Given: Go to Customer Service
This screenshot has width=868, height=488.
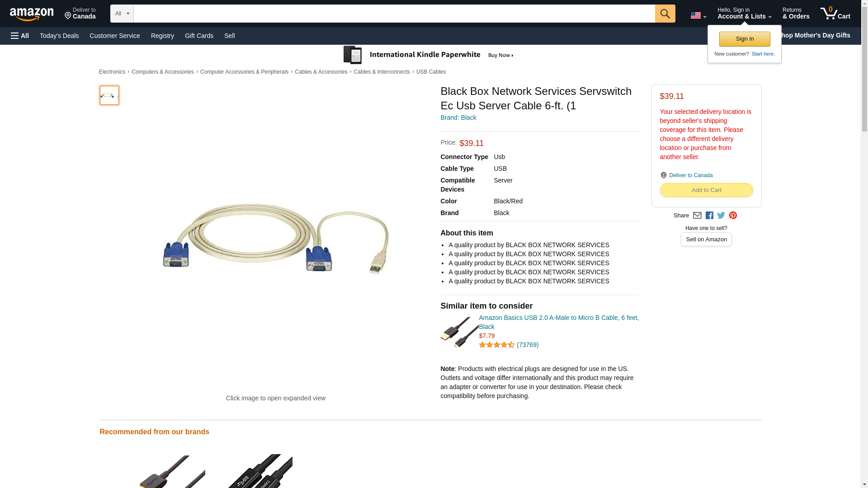Looking at the screenshot, I should (x=115, y=36).
